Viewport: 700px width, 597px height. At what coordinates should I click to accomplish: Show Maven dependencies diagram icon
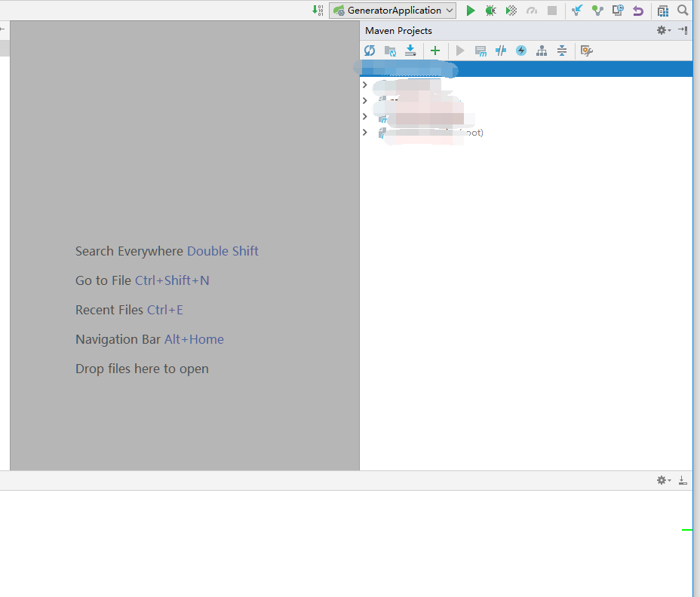[542, 51]
